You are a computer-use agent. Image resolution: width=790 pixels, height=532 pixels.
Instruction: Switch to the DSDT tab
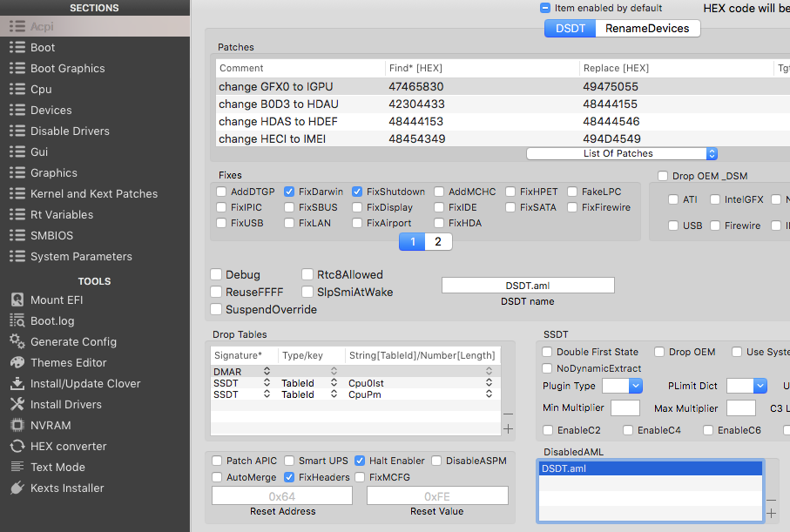pos(571,28)
